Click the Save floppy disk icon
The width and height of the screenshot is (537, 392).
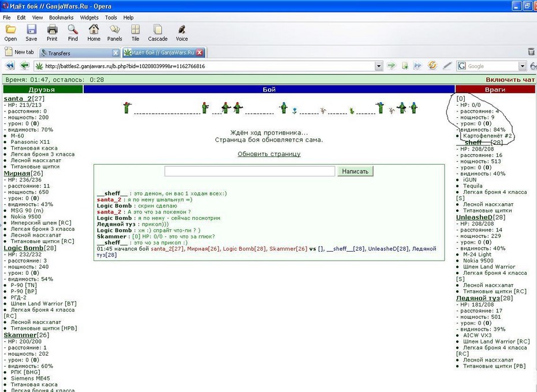pos(31,29)
